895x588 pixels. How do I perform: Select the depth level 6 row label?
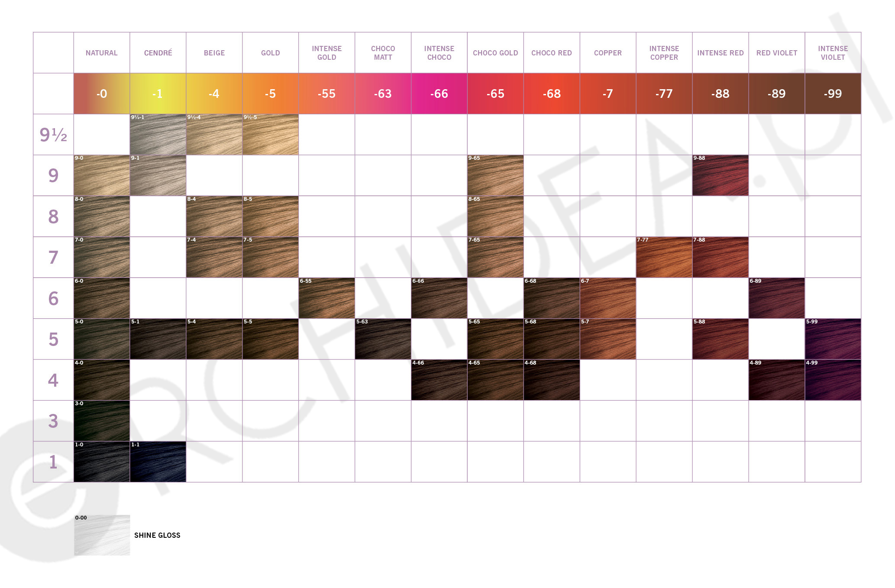click(x=53, y=298)
